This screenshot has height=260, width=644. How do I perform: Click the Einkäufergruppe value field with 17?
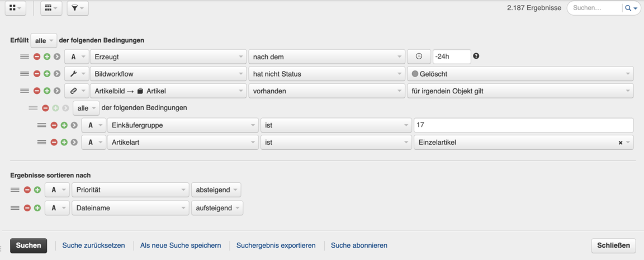523,125
